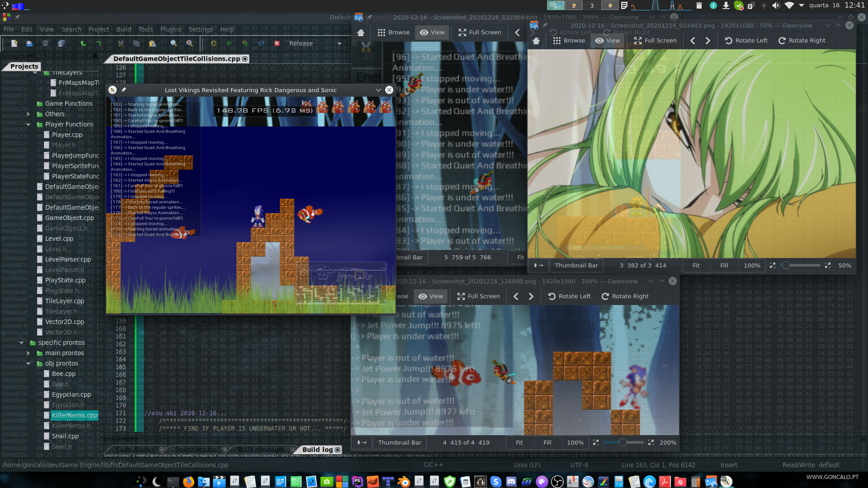Toggle 100% zoom in 024403 Gwenview window
868x488 pixels.
pyautogui.click(x=752, y=266)
